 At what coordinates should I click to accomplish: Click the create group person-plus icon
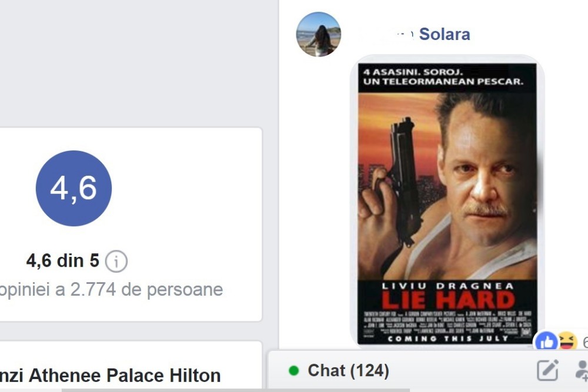[x=582, y=370]
